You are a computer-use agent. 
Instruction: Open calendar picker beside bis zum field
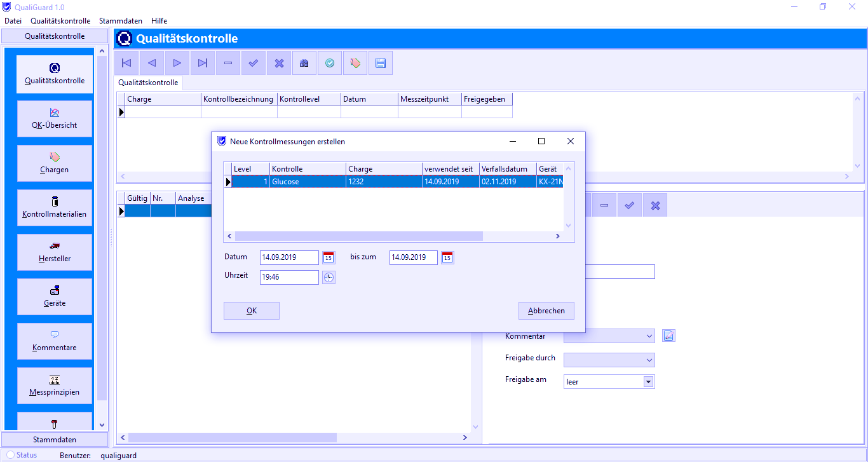[447, 257]
